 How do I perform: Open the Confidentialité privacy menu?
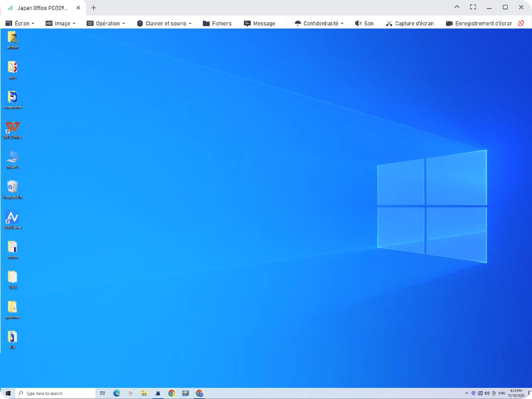coord(319,23)
